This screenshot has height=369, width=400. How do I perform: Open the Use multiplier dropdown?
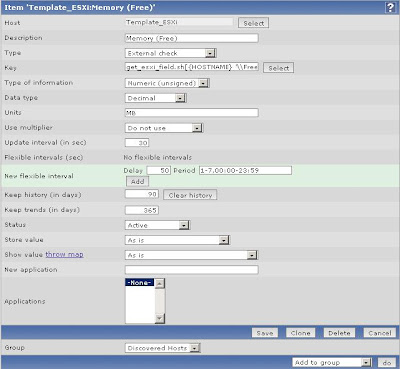click(x=164, y=128)
